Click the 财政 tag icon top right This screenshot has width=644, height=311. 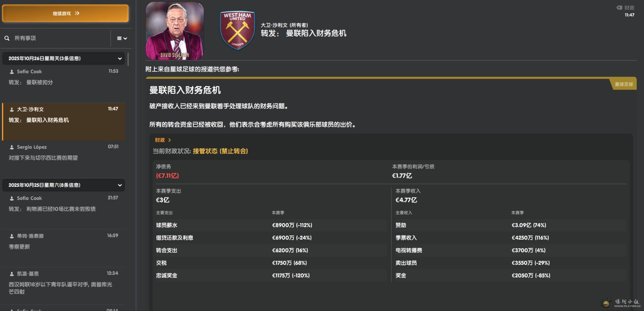coord(619,7)
